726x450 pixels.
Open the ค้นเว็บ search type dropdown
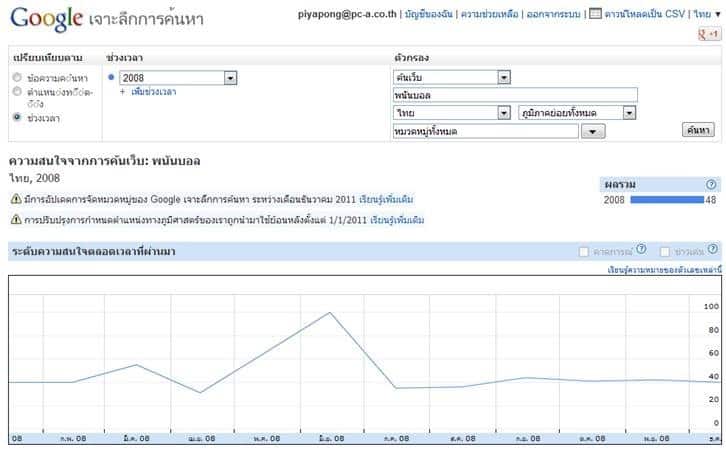[503, 77]
